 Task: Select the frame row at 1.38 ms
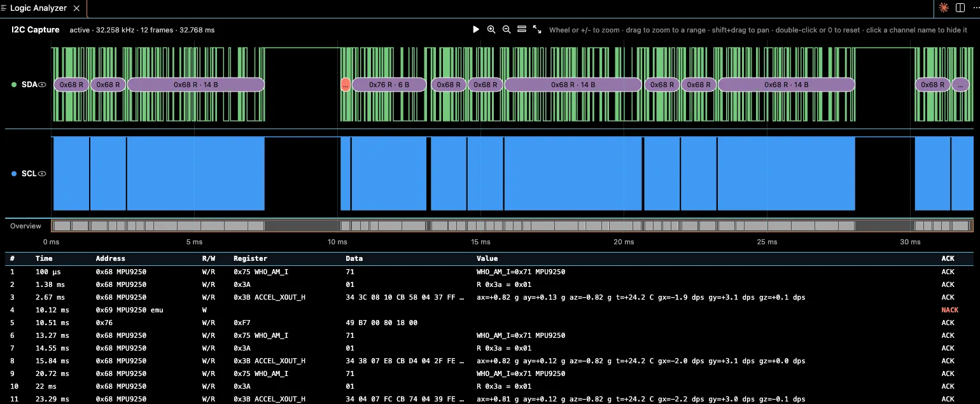(490, 284)
